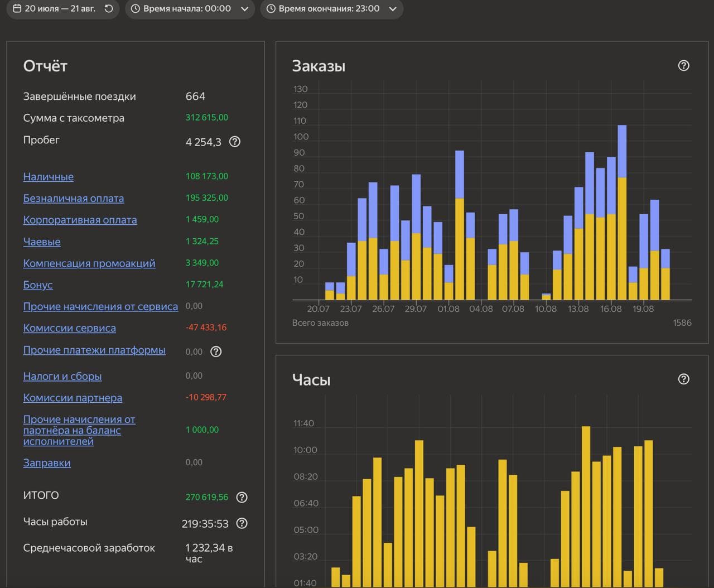Open the help icon next to Пробег
Screen dimensions: 714x588
[235, 142]
